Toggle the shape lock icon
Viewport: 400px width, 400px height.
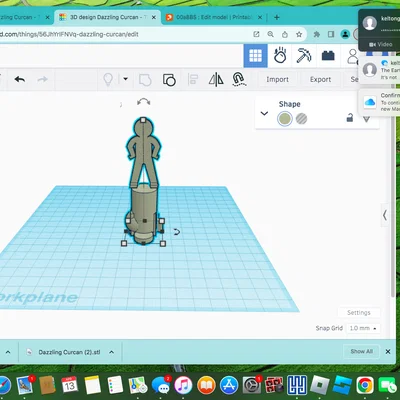pyautogui.click(x=350, y=117)
